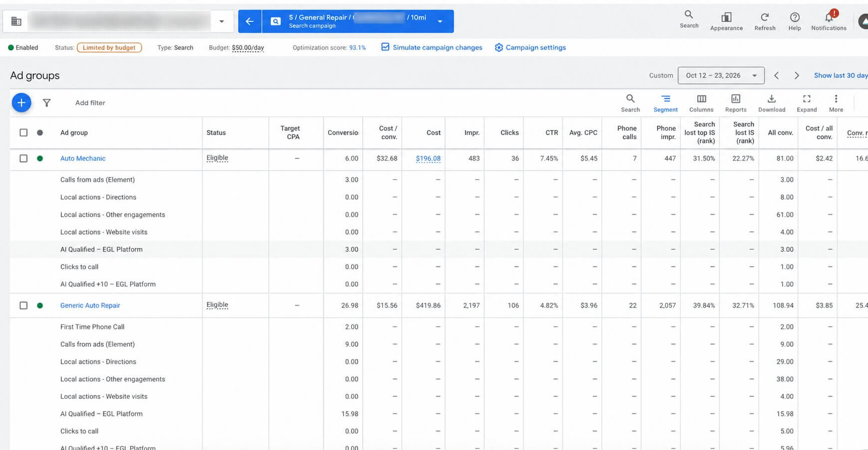Open the Notifications bell
Screen dimensions: 868x450
[x=829, y=17]
